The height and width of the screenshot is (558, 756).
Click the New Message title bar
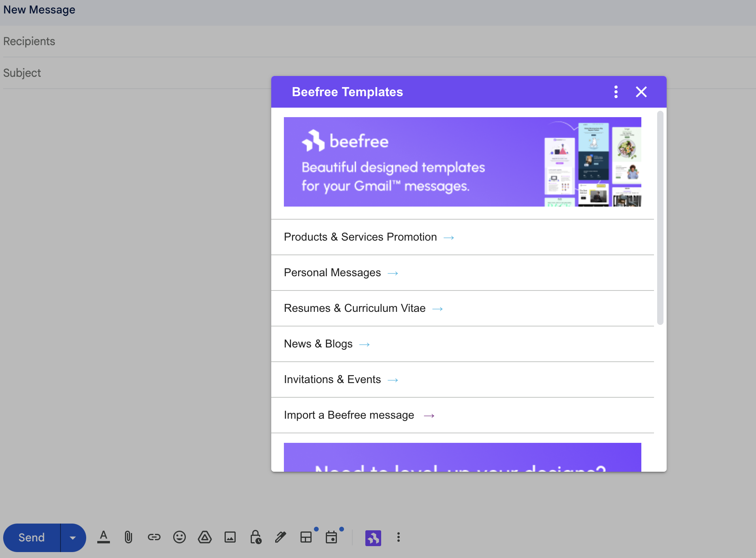pos(378,13)
